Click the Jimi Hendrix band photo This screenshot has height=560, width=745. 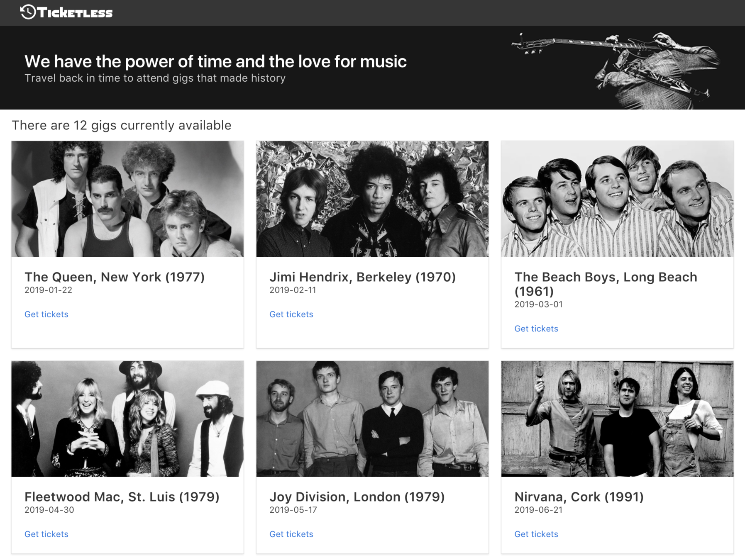pos(372,199)
